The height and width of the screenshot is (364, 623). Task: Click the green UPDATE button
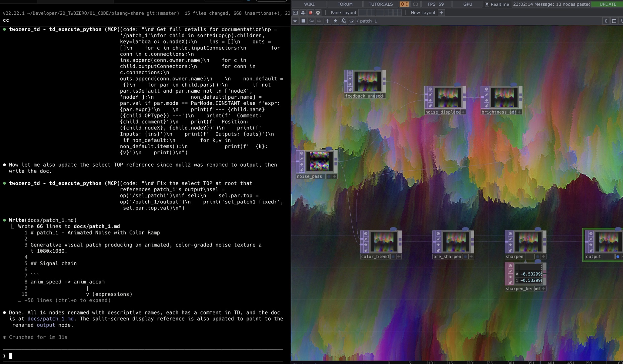point(608,4)
